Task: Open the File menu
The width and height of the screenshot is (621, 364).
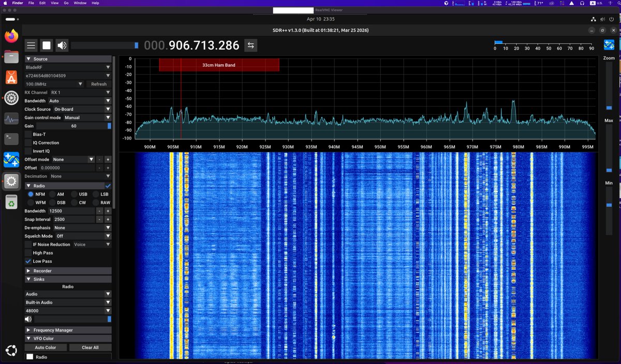Action: coord(32,3)
